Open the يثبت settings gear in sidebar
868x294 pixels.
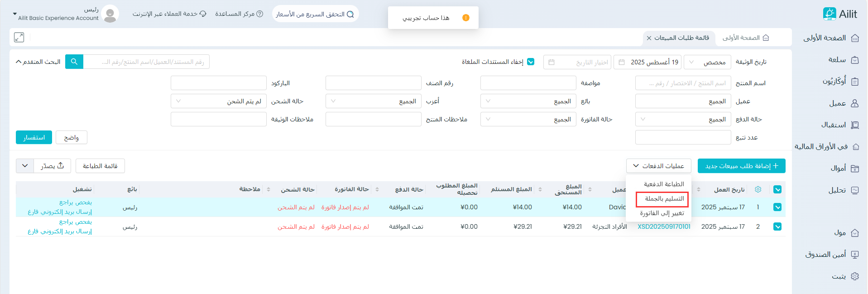855,276
